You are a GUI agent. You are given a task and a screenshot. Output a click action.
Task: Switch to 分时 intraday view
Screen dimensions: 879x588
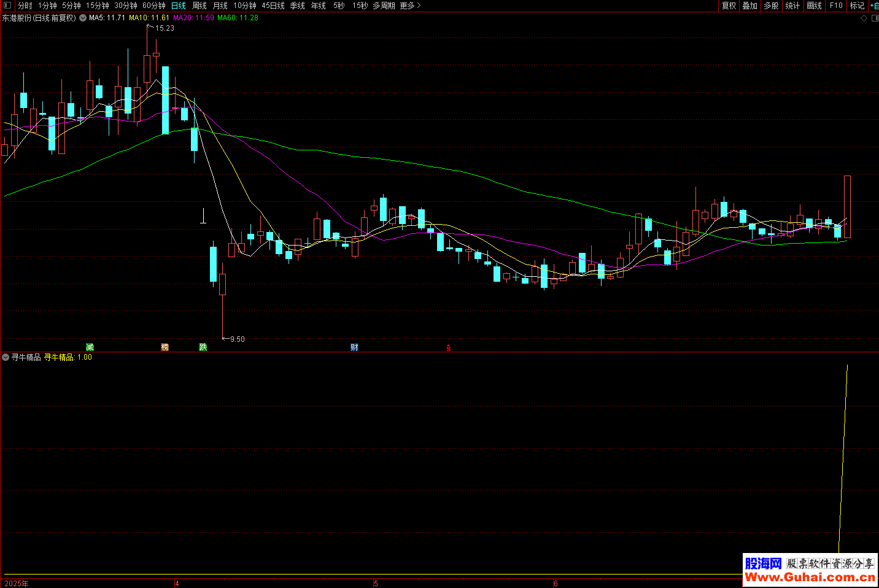click(25, 6)
